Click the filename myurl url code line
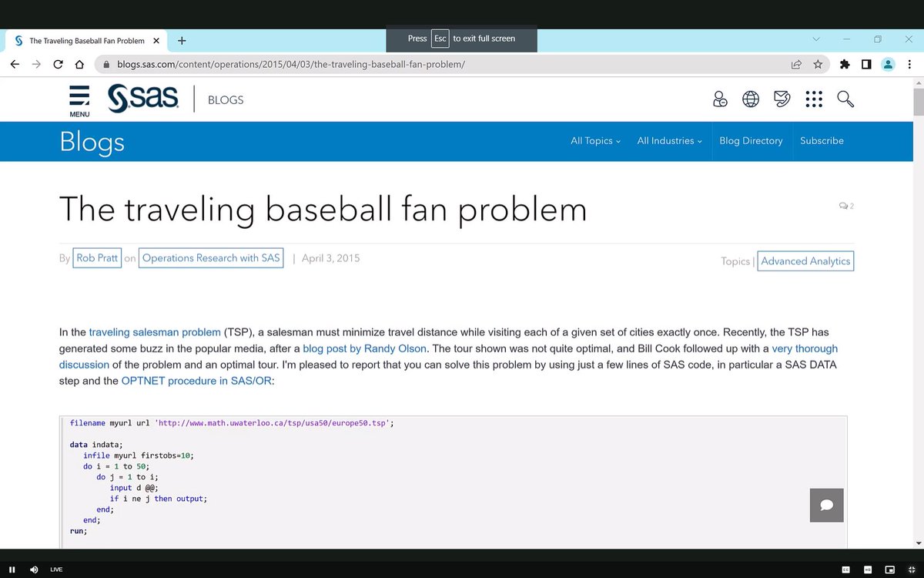This screenshot has width=924, height=578. (232, 423)
